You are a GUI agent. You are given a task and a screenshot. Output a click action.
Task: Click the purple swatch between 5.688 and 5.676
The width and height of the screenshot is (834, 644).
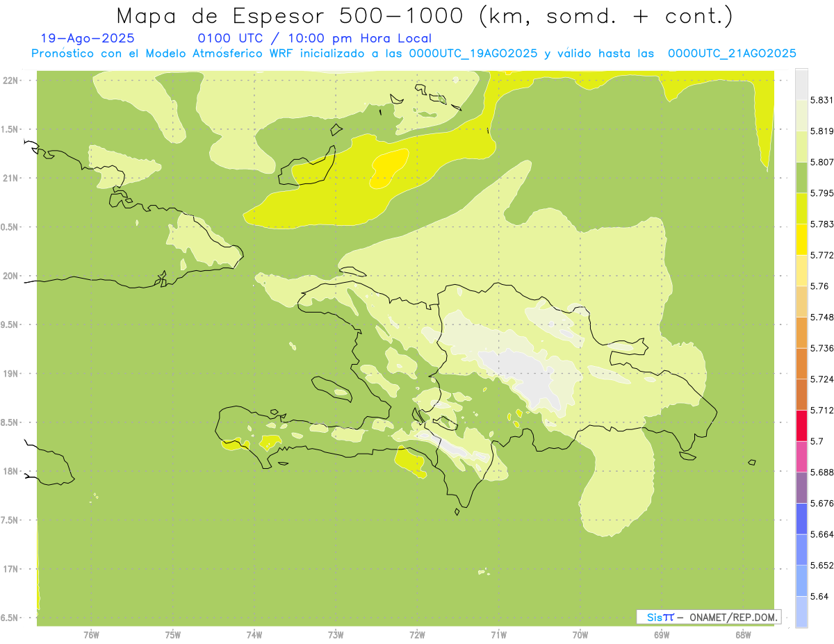(x=801, y=488)
